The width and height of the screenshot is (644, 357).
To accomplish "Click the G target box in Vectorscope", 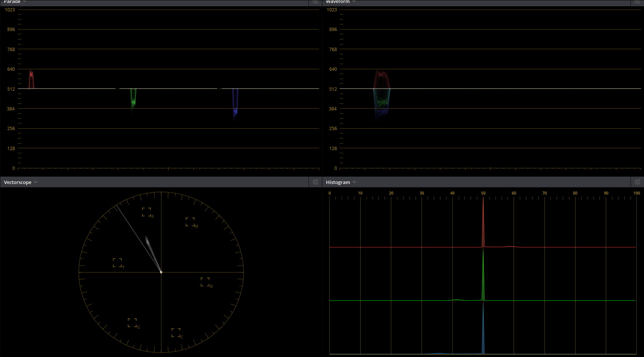I will 132,323.
